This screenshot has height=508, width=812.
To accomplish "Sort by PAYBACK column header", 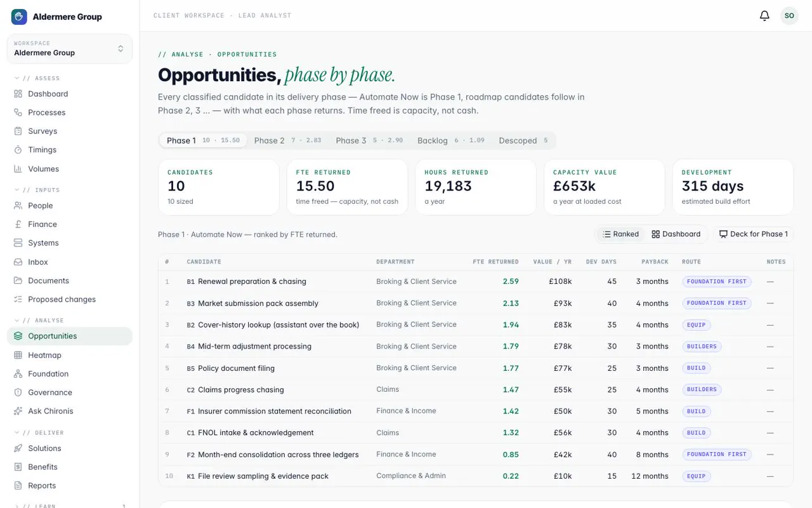I will pos(655,262).
